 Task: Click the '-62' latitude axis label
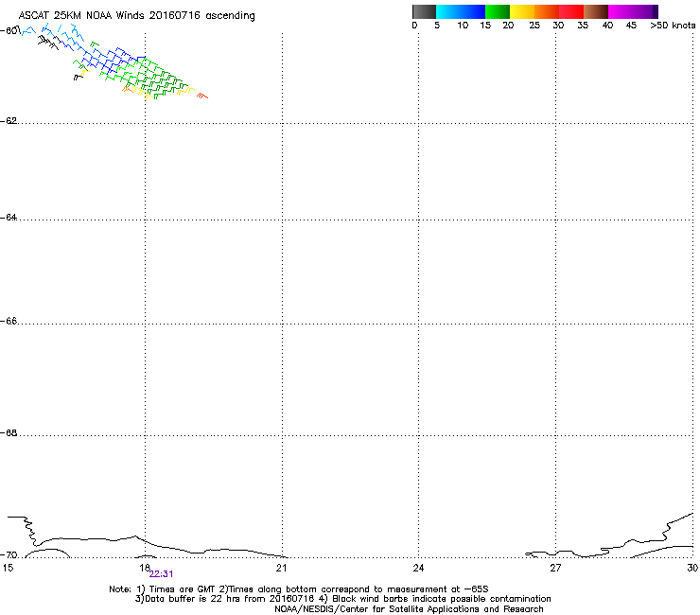click(x=9, y=121)
